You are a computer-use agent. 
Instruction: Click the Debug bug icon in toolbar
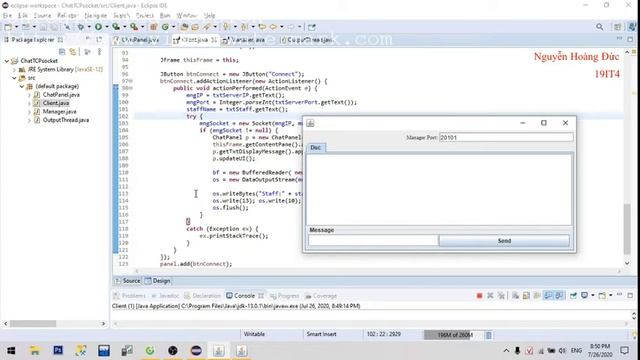coord(81,27)
